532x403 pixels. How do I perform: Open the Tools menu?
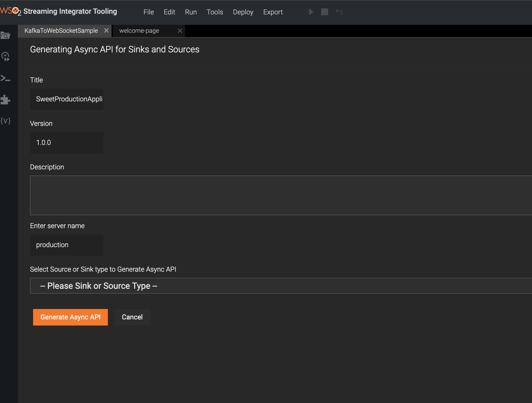(215, 12)
